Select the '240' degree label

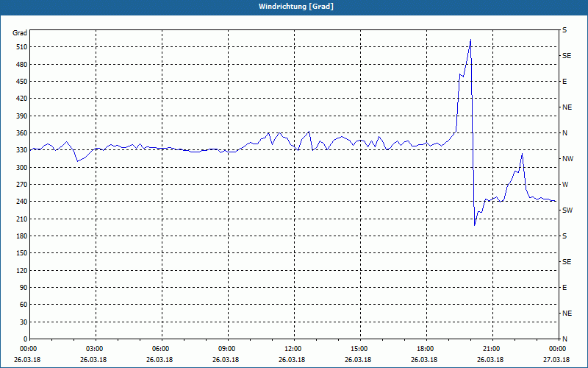coord(21,201)
